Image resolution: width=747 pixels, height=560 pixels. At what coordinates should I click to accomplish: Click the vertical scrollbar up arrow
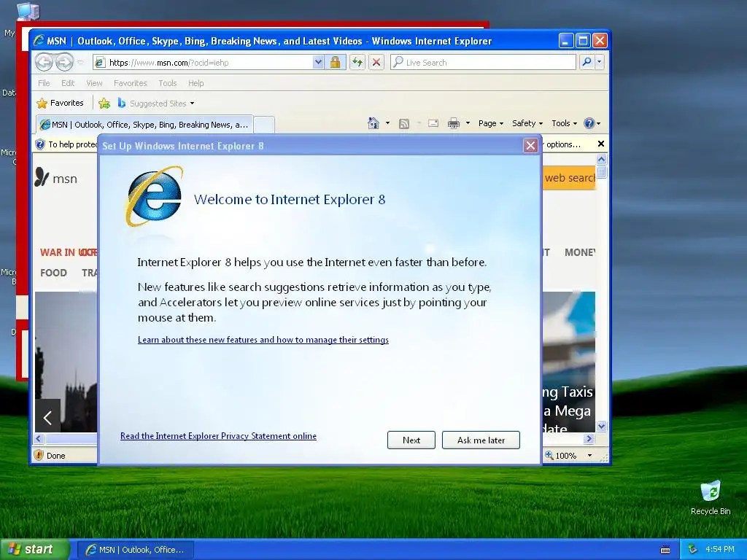point(601,159)
